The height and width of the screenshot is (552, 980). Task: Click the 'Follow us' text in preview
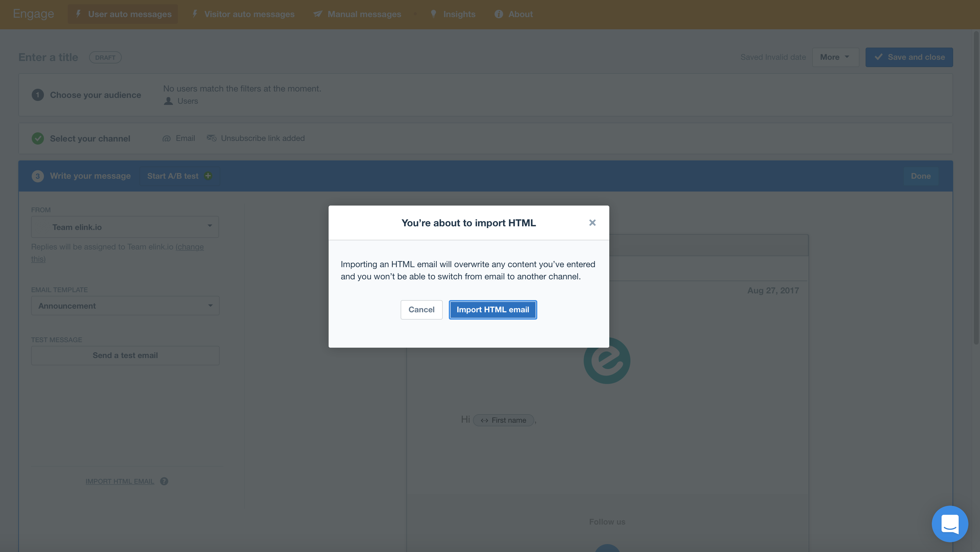click(607, 522)
